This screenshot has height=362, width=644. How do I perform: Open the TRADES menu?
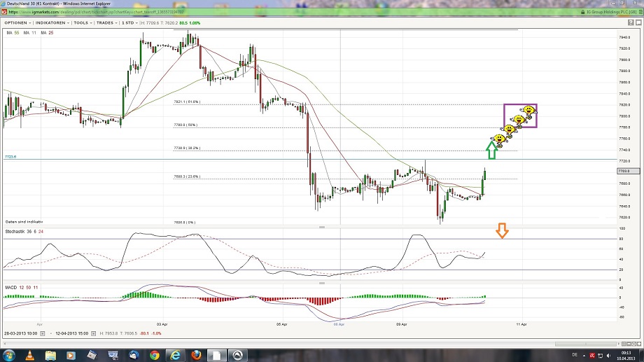(x=106, y=22)
